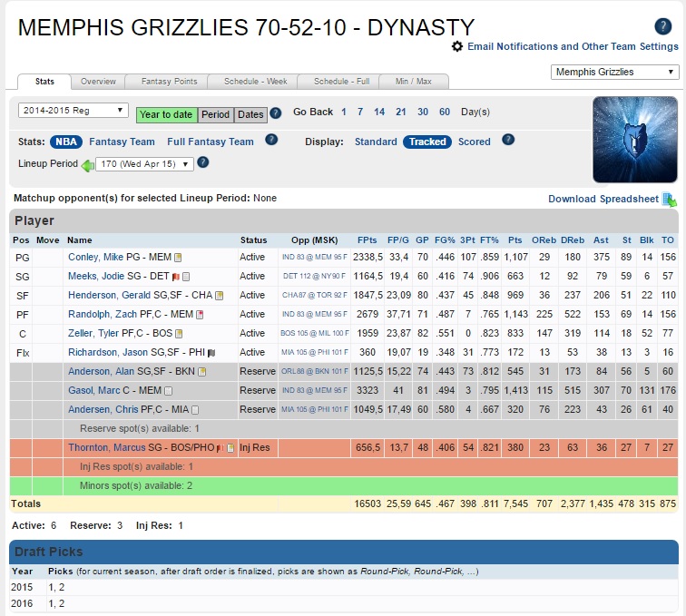Click the Memphis Grizzlies team logo image
The height and width of the screenshot is (616, 686).
coord(635,140)
